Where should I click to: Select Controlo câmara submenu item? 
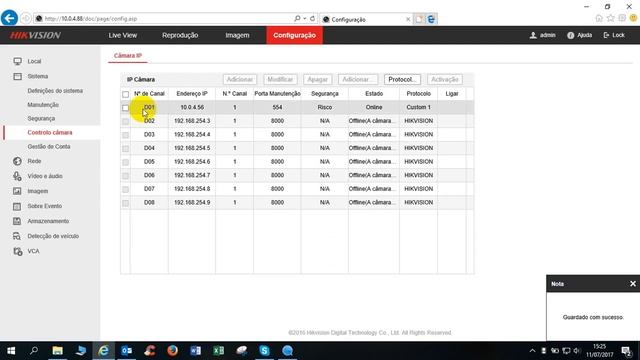(50, 133)
